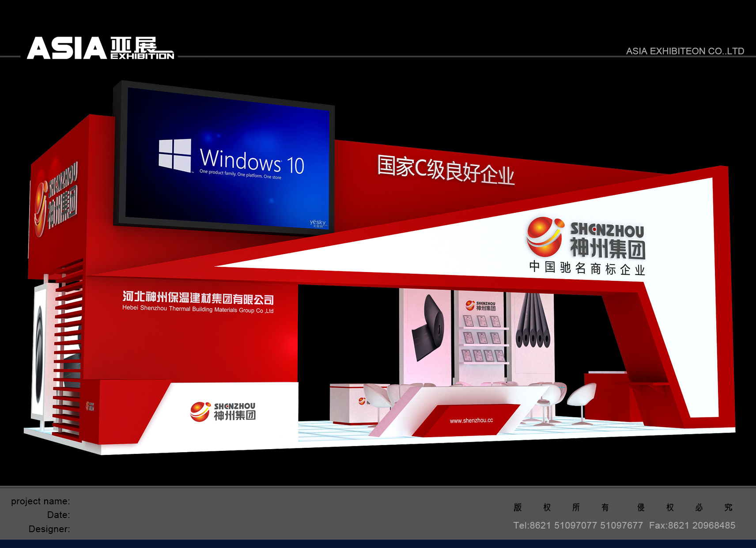Click the certificates display shelf panel

pyautogui.click(x=482, y=336)
